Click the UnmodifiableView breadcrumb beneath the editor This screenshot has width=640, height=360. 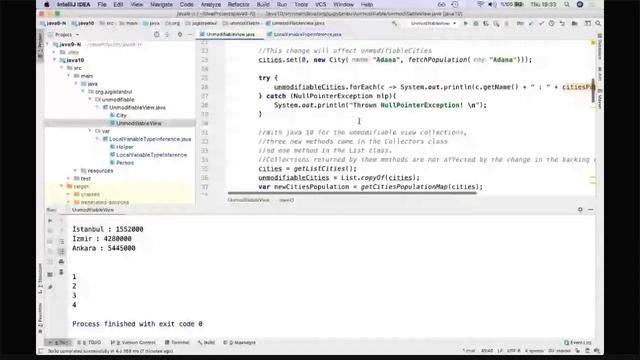tap(249, 200)
